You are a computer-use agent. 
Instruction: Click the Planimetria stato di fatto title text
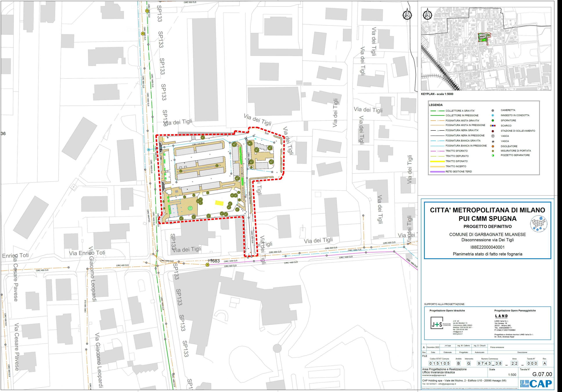tap(487, 254)
